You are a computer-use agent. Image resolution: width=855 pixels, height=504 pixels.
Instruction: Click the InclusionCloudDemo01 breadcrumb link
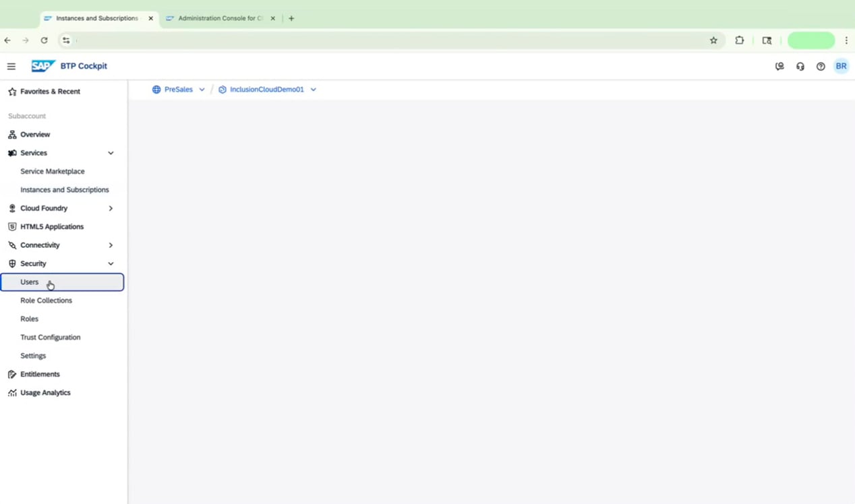point(267,90)
